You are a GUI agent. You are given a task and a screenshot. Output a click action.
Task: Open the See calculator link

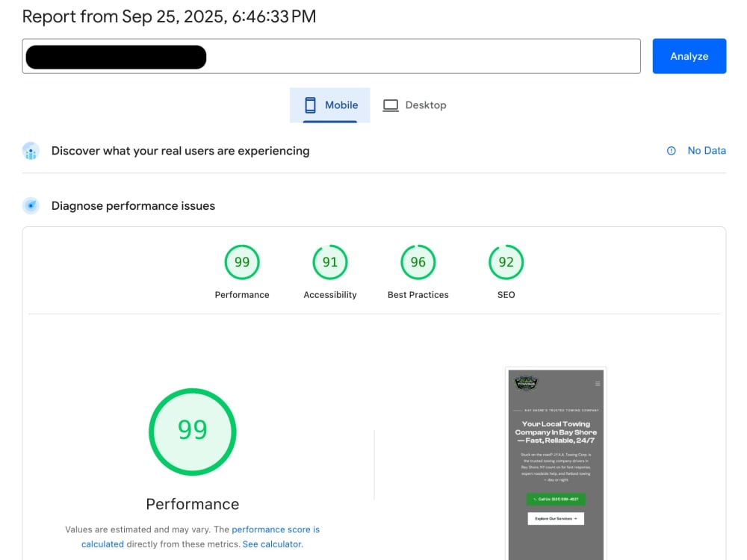(273, 544)
